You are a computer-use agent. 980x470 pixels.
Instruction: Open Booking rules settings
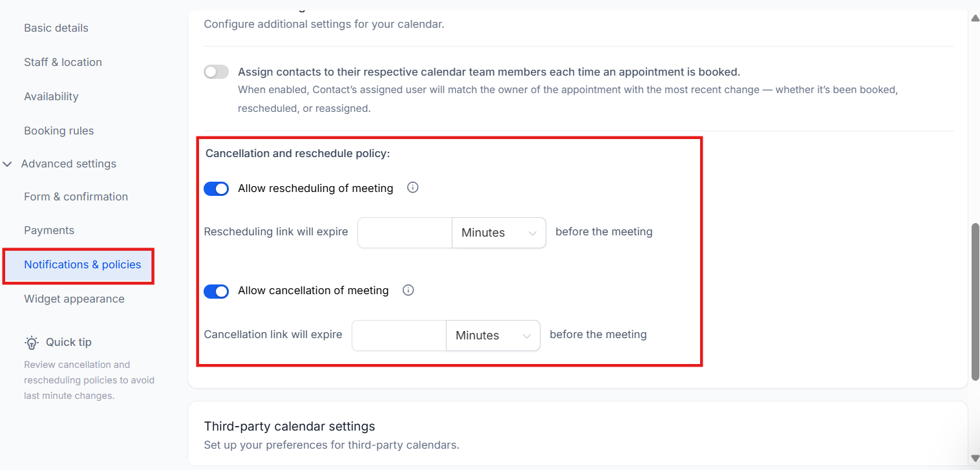(x=59, y=131)
